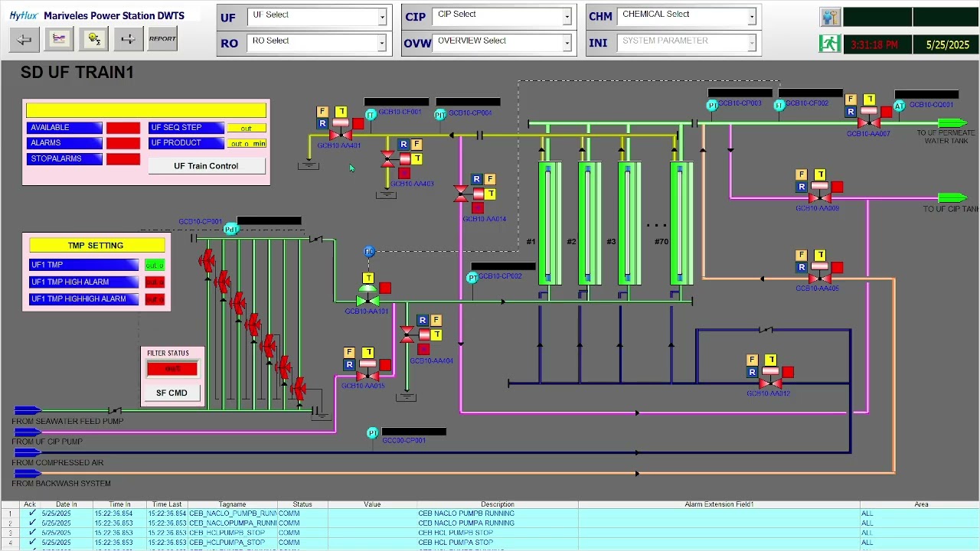Click red AVAILABLE status indicator

coord(123,128)
